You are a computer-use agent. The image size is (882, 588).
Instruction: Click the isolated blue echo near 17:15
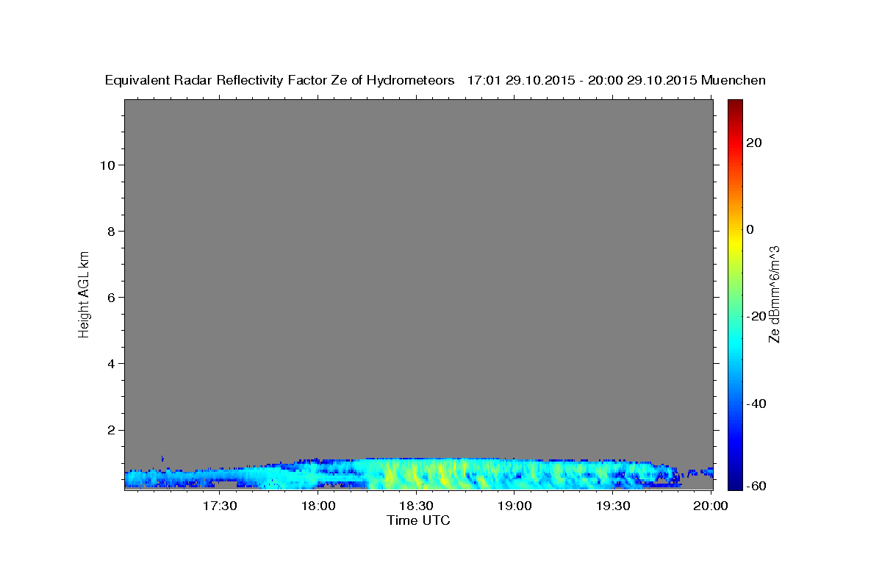coord(162,458)
